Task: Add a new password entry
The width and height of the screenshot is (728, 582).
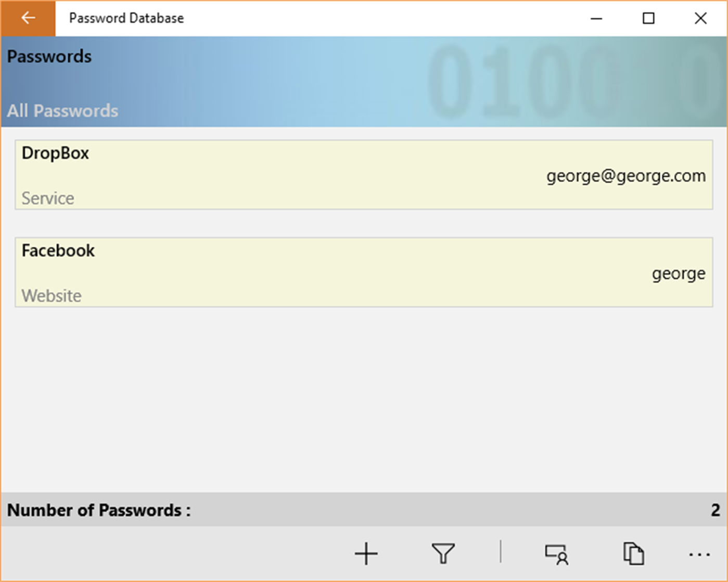Action: pyautogui.click(x=366, y=553)
